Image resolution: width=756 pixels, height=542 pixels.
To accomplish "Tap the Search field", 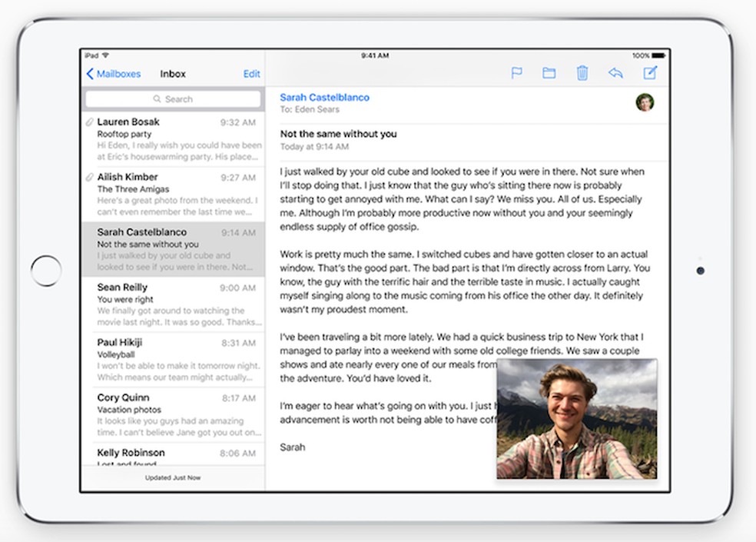I will point(173,98).
